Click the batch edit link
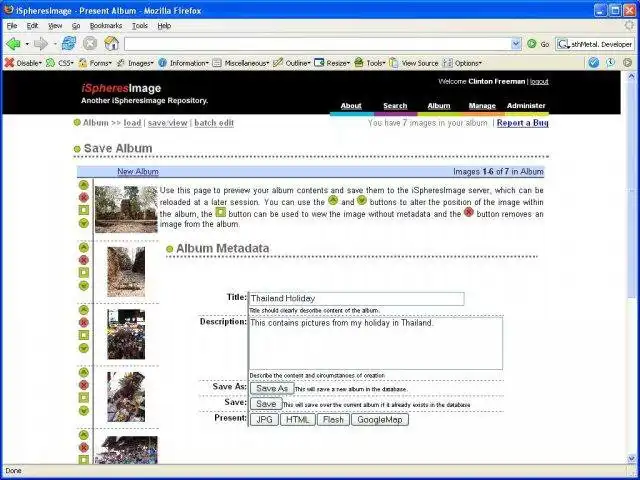This screenshot has width=640, height=480. click(x=214, y=123)
